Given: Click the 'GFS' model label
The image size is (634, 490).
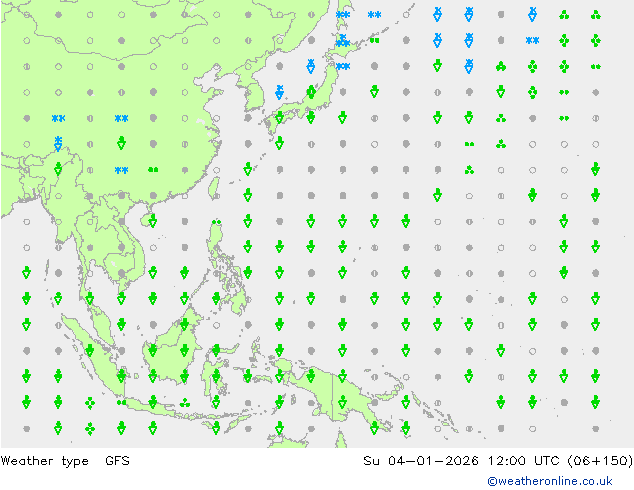Looking at the screenshot, I should pos(117,460).
